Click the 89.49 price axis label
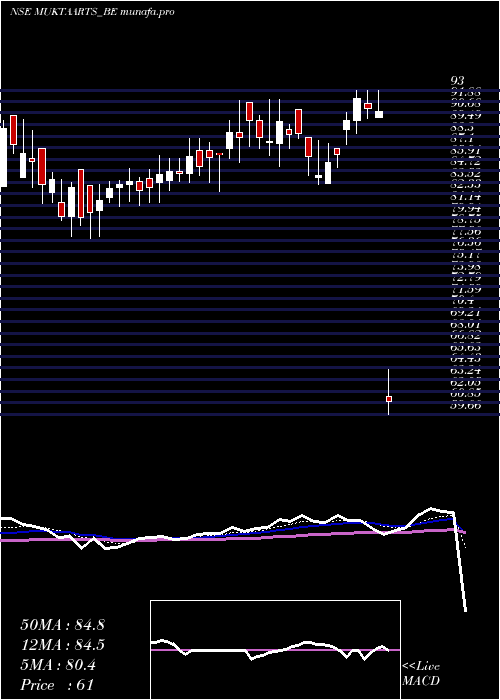Screen dimensions: 500x700 [x=466, y=115]
